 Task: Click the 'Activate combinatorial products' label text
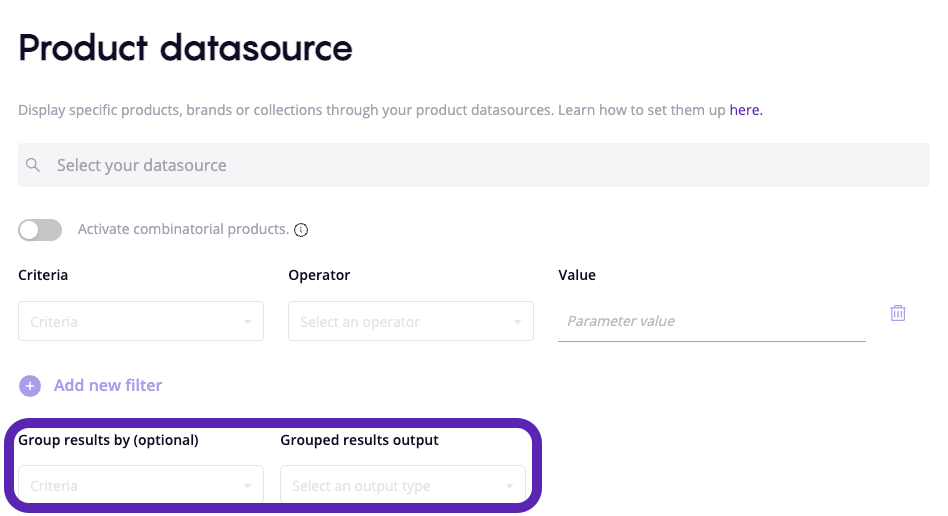183,229
